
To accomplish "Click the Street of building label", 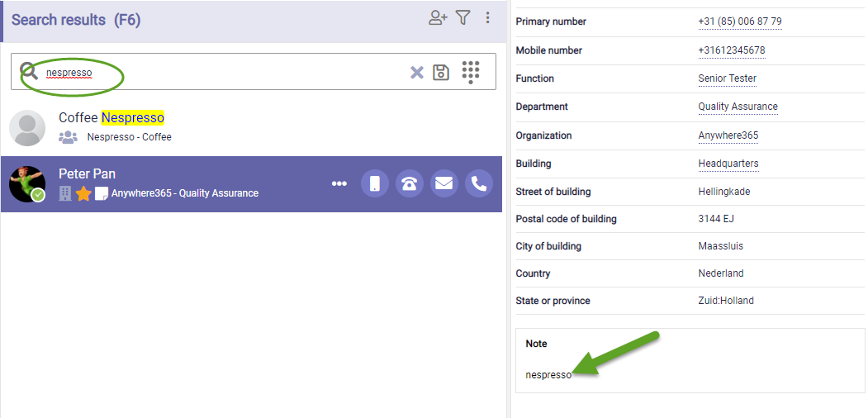I will pos(553,192).
